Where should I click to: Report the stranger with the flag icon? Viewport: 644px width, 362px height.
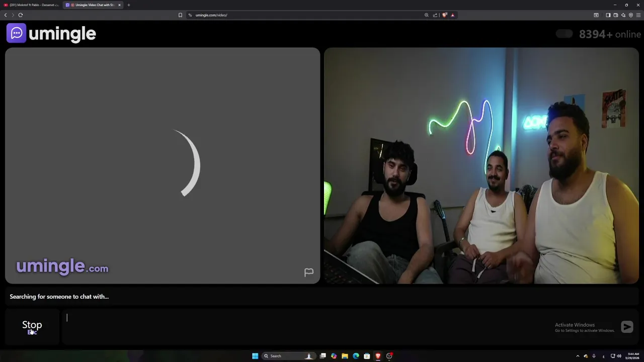(x=309, y=272)
